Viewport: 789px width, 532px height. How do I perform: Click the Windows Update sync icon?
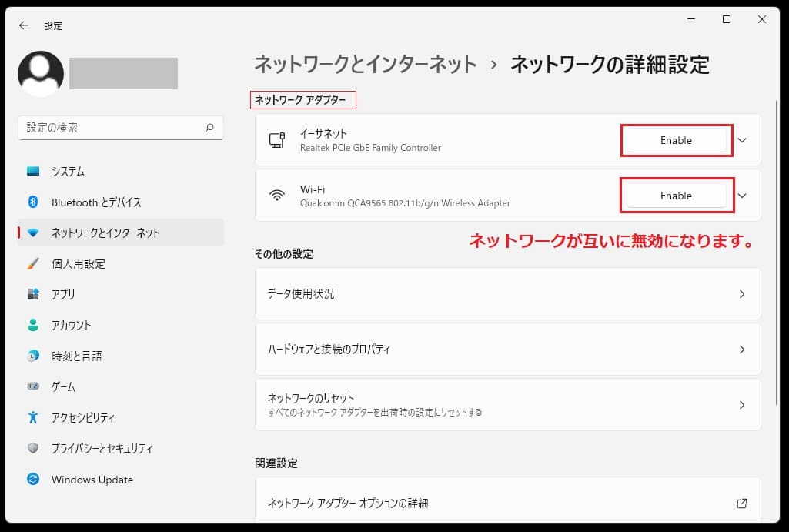(x=33, y=479)
